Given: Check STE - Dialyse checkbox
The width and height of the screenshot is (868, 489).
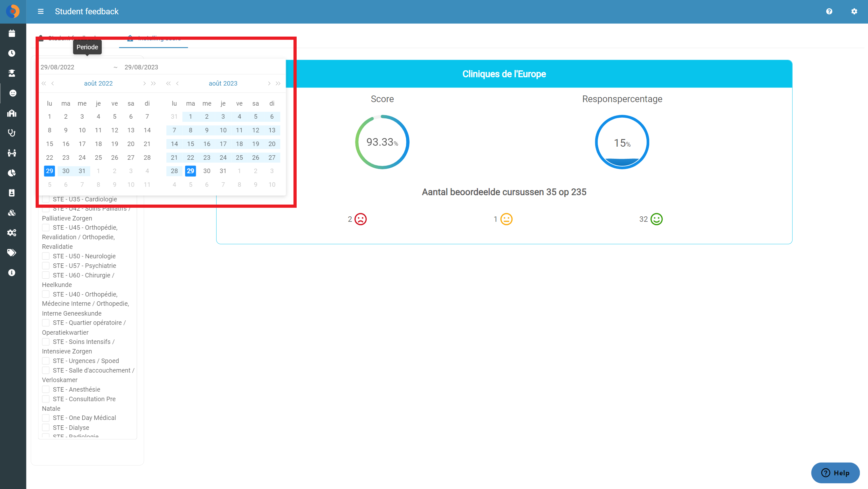Looking at the screenshot, I should click(x=46, y=428).
